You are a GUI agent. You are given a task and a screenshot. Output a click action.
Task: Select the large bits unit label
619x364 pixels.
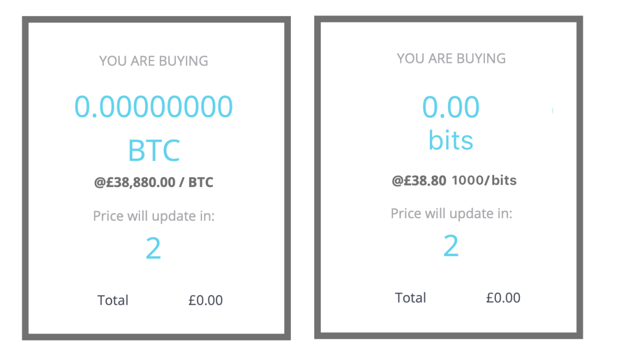tap(451, 139)
